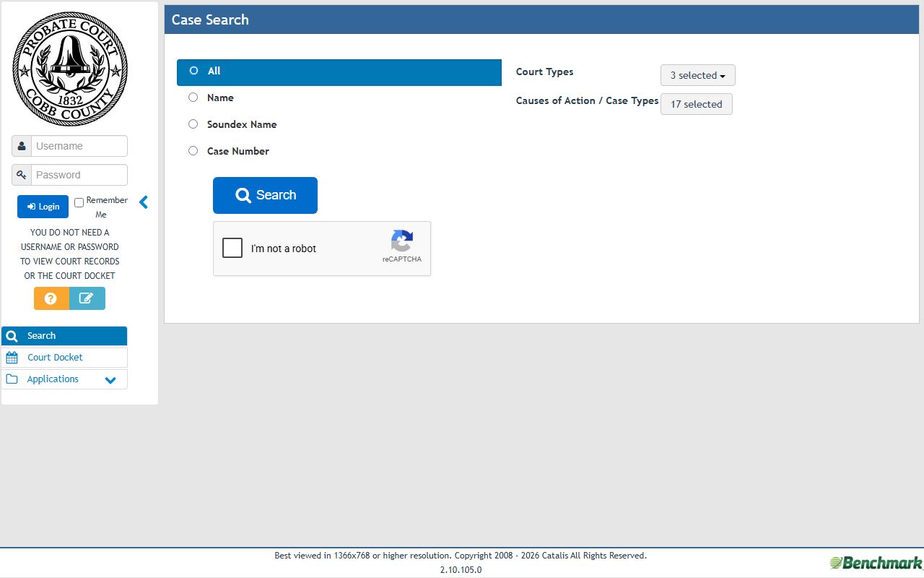
Task: Open the Case Types 17 selected dropdown
Action: click(x=697, y=104)
